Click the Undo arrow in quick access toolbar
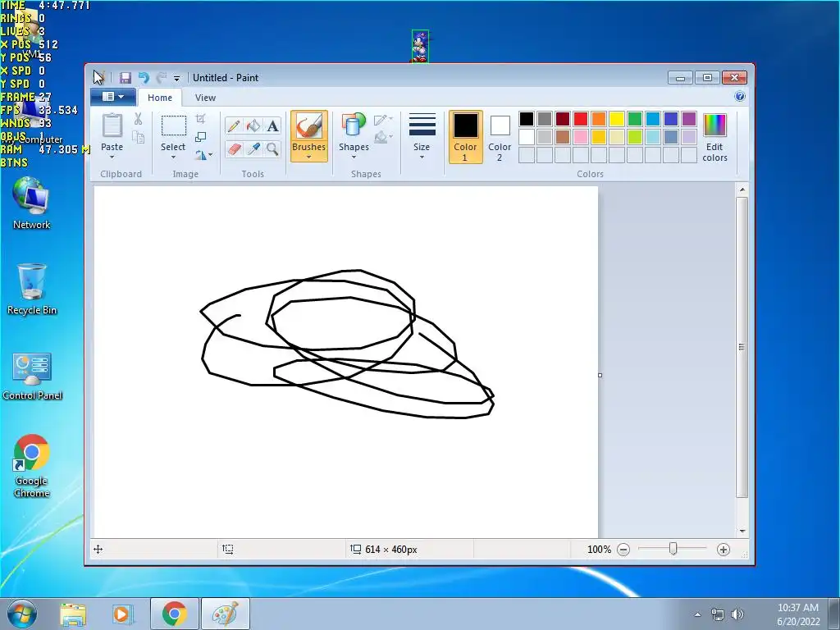 pyautogui.click(x=144, y=78)
